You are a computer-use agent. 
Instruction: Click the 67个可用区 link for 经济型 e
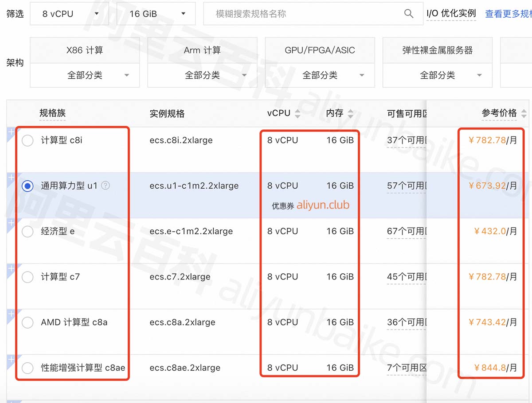click(x=407, y=231)
